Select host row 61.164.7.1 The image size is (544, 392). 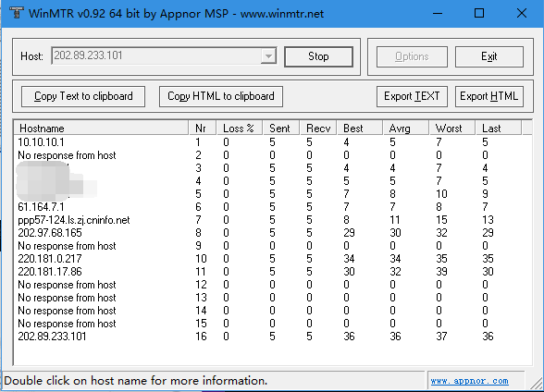(x=272, y=207)
